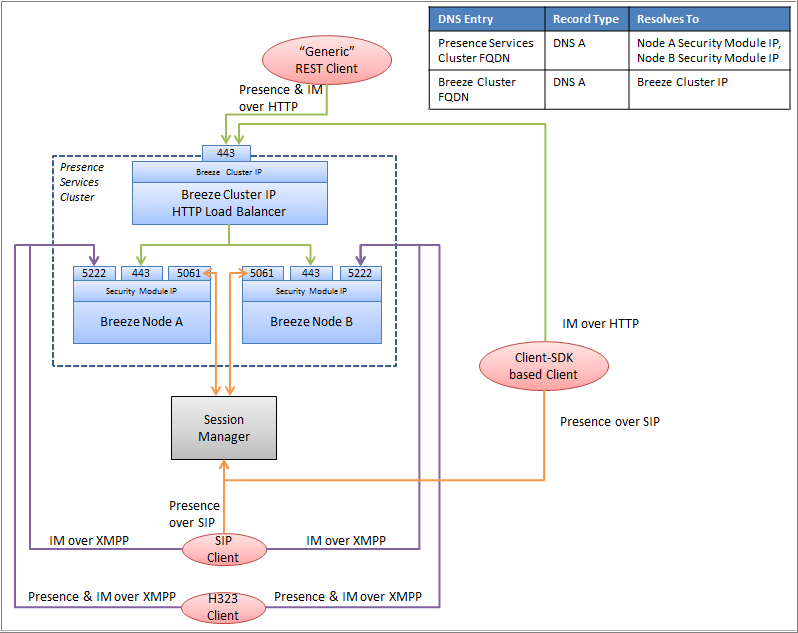
Task: Select the Node A Security Module IP cell
Action: [709, 50]
